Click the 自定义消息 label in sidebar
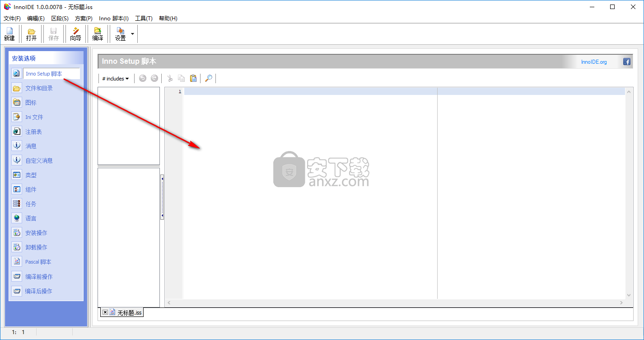Viewport: 644px width, 340px height. 39,161
